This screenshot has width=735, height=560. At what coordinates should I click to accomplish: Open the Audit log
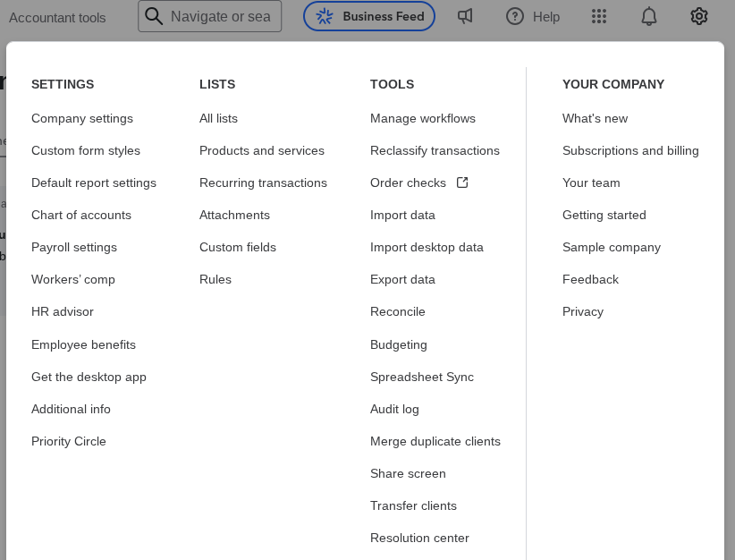coord(394,409)
